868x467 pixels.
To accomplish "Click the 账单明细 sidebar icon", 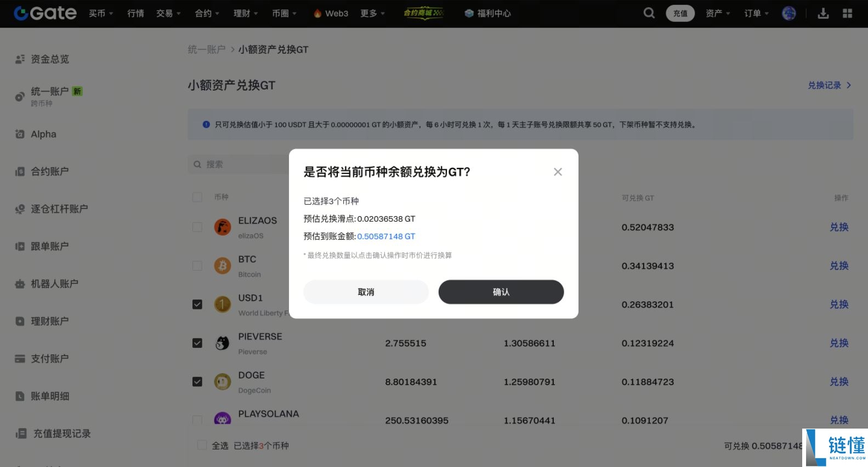I will 20,396.
